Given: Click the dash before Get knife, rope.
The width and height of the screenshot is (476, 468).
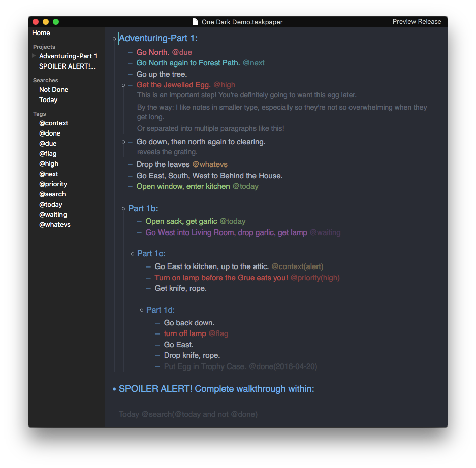Looking at the screenshot, I should click(x=148, y=289).
